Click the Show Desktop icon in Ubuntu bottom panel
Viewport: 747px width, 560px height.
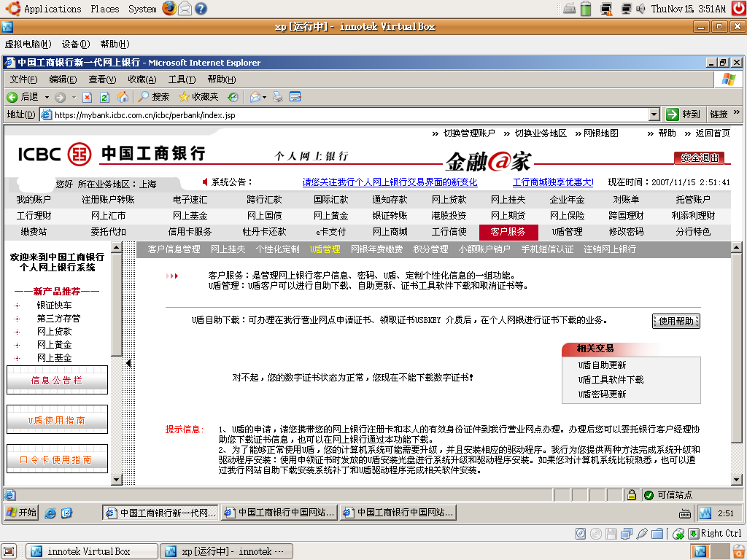pyautogui.click(x=9, y=551)
